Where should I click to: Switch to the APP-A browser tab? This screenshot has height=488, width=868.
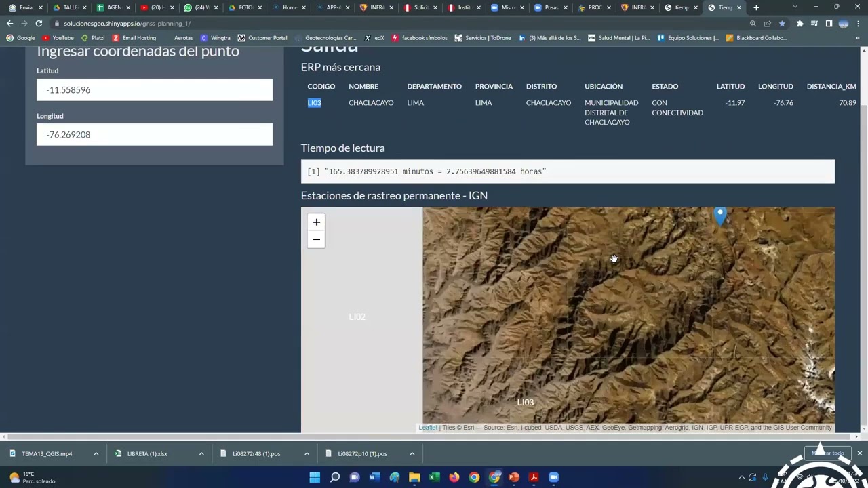(333, 7)
